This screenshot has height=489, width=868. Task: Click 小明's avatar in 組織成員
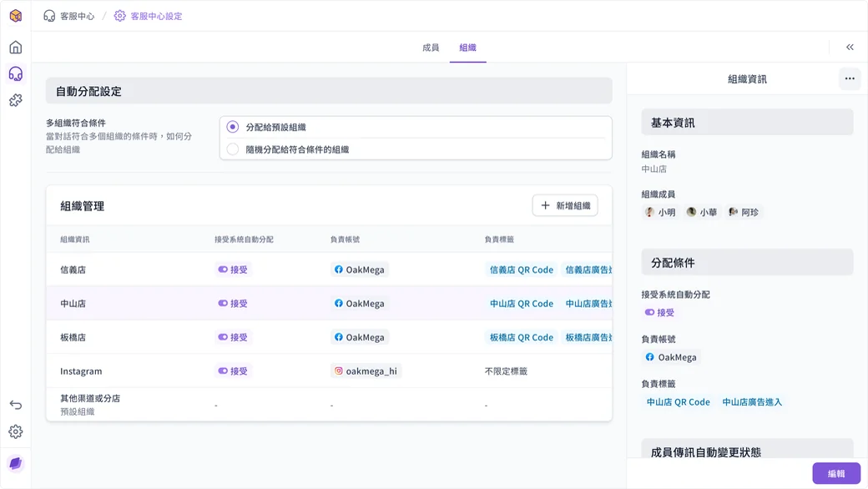coord(650,212)
